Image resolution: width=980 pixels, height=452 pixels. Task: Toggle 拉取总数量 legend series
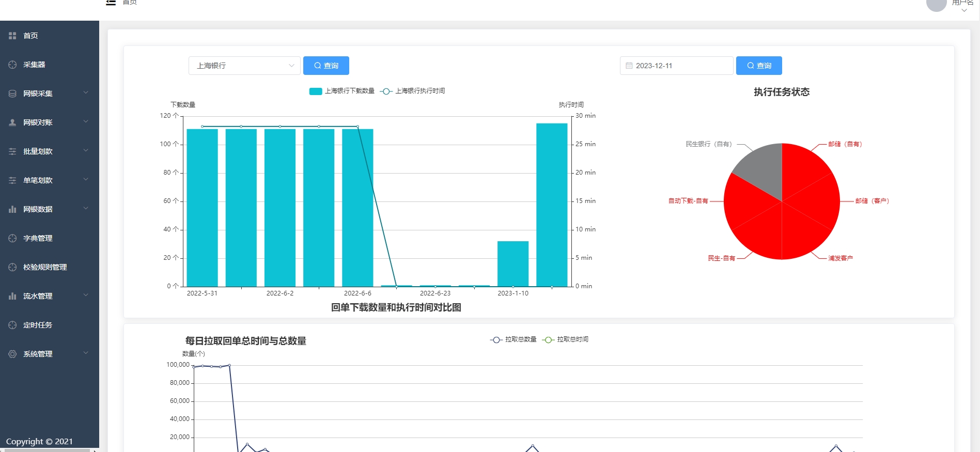(514, 339)
